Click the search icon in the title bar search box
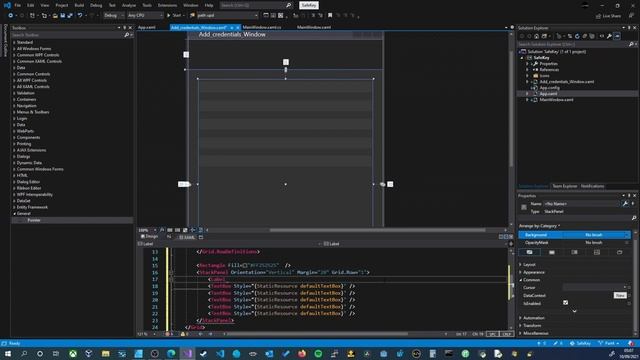Viewport: 640px width, 360px height. [289, 5]
